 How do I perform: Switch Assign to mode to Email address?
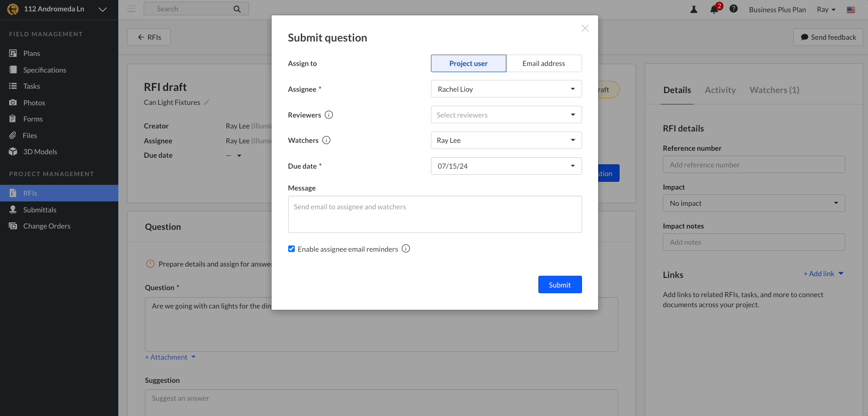coord(544,63)
